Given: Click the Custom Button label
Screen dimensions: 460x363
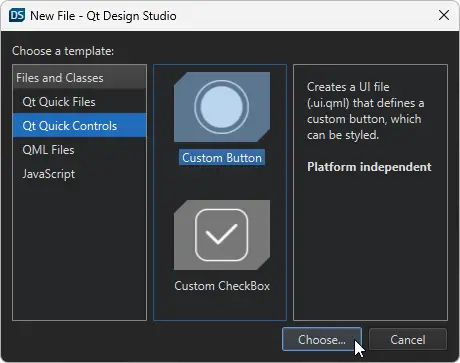Looking at the screenshot, I should point(222,158).
